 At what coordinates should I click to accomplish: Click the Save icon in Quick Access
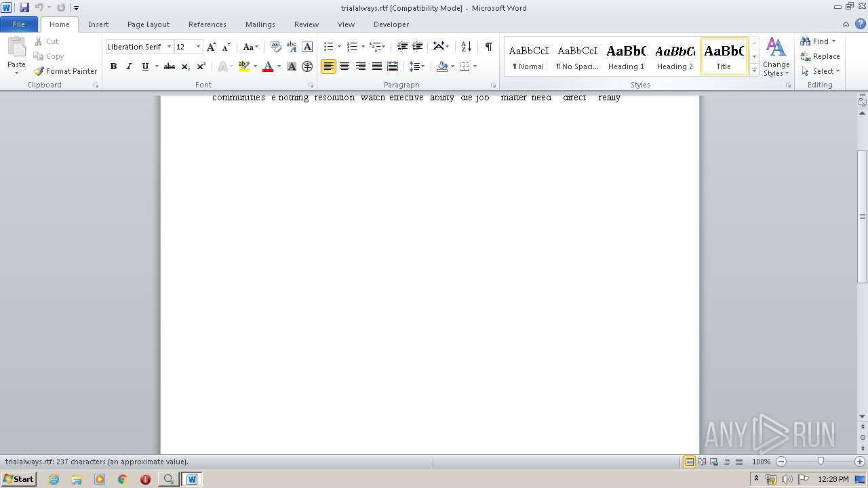(x=24, y=7)
